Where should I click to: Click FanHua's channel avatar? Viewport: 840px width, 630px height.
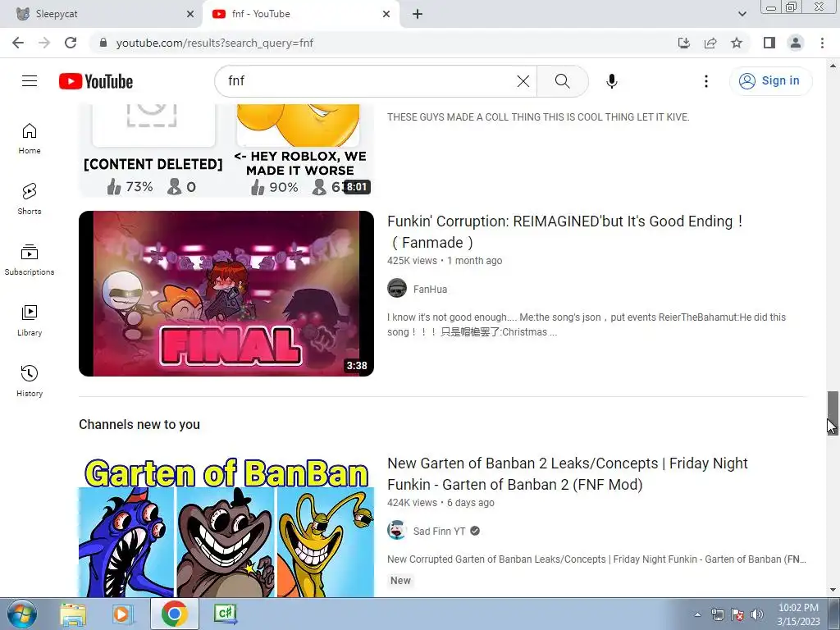397,288
